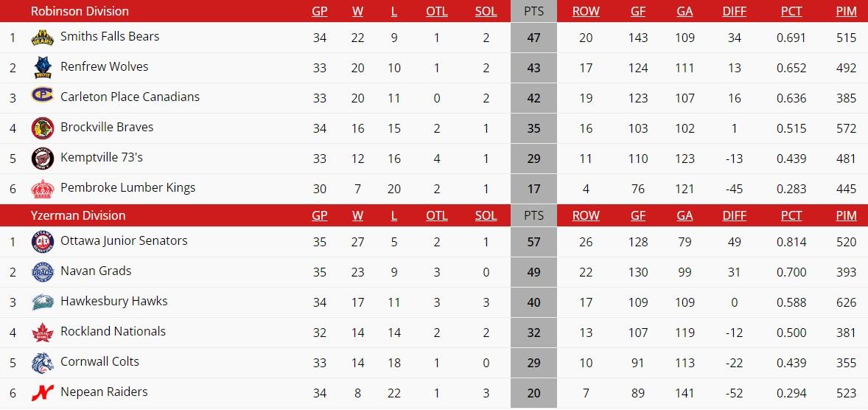The image size is (868, 410).
Task: Click the Kemptville 73's team logo
Action: [43, 159]
